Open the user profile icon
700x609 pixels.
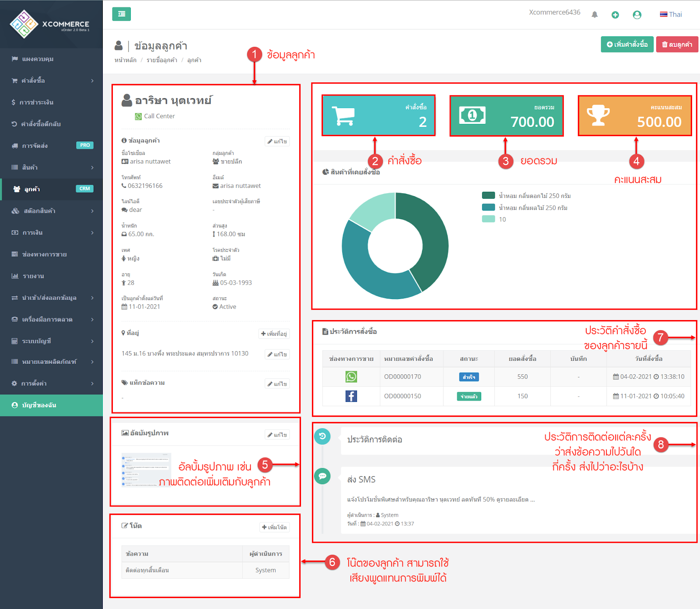(637, 14)
